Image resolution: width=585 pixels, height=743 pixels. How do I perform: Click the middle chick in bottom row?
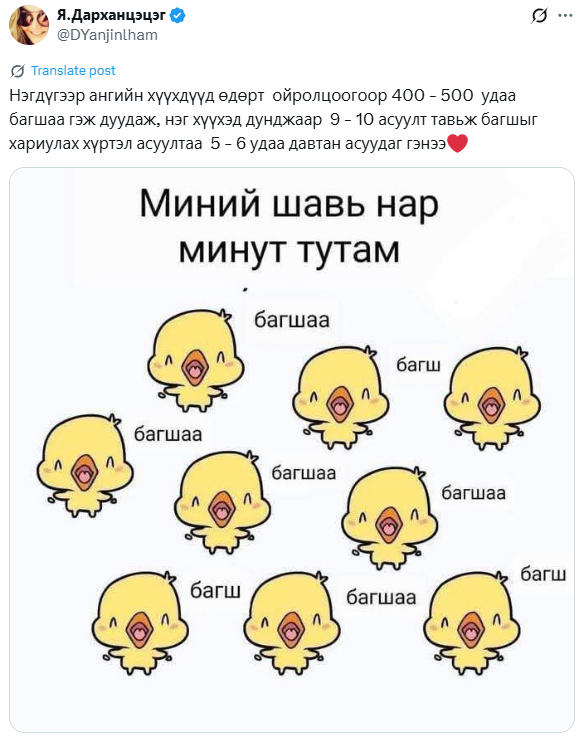[292, 623]
